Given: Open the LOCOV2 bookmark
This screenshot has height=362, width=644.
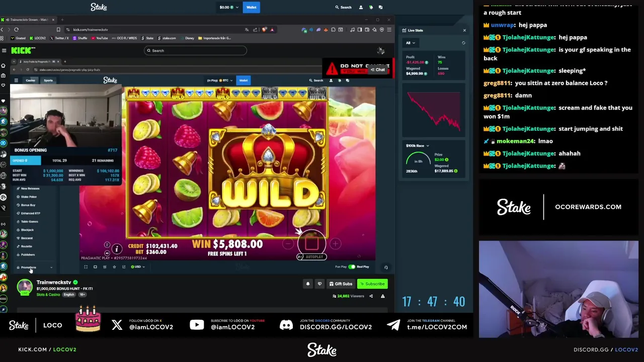Looking at the screenshot, I should tap(38, 38).
